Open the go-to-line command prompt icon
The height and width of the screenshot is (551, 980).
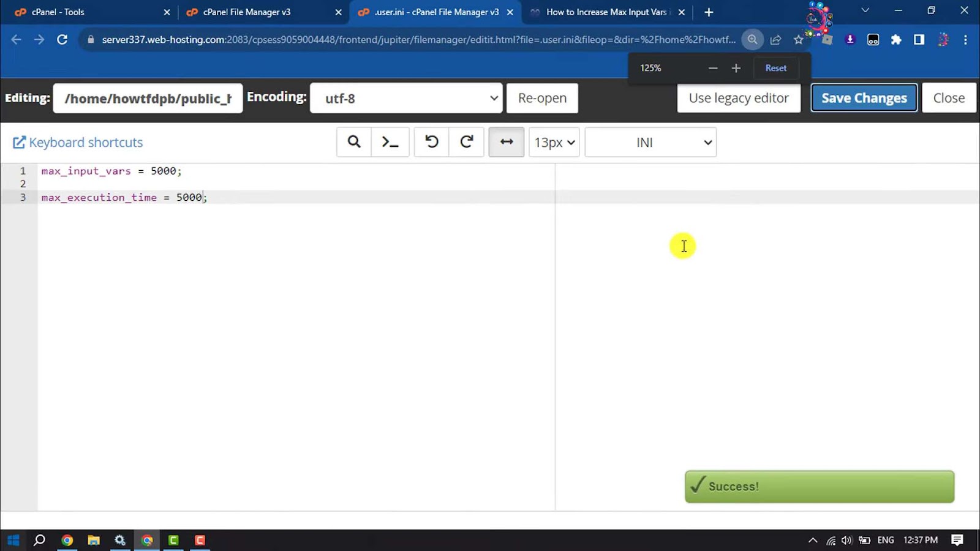coord(390,142)
